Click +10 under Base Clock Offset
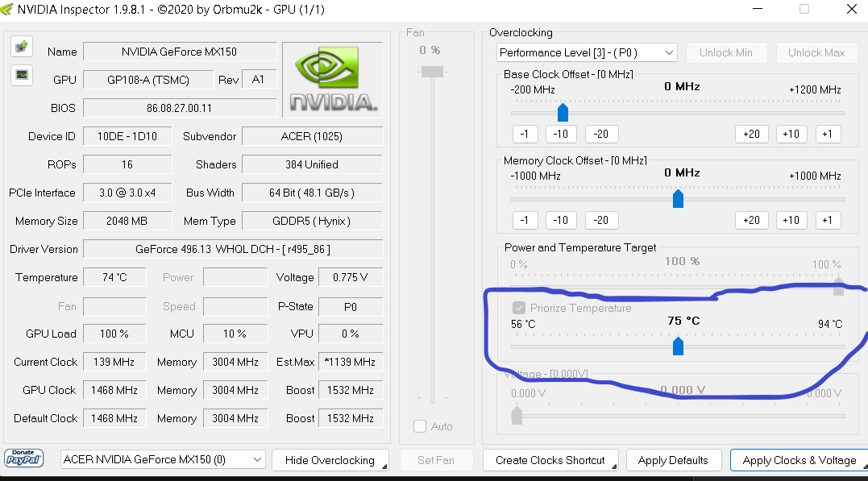Viewport: 868px width, 481px height. (x=791, y=134)
